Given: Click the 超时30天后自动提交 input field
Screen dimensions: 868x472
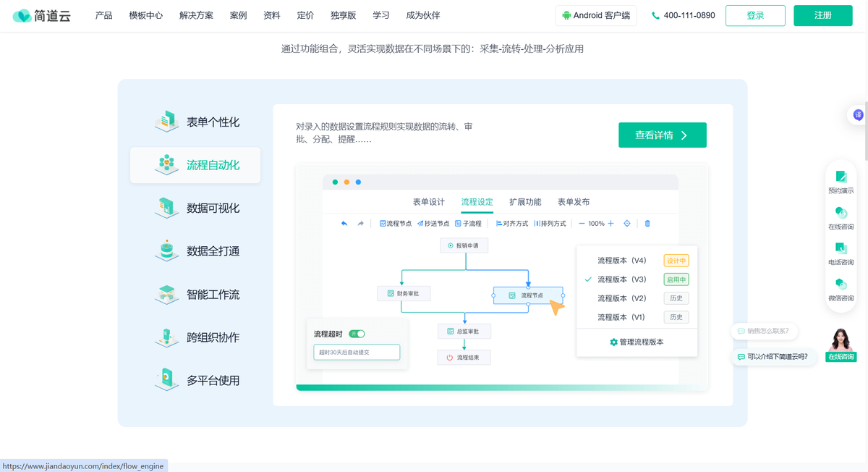Looking at the screenshot, I should click(357, 353).
